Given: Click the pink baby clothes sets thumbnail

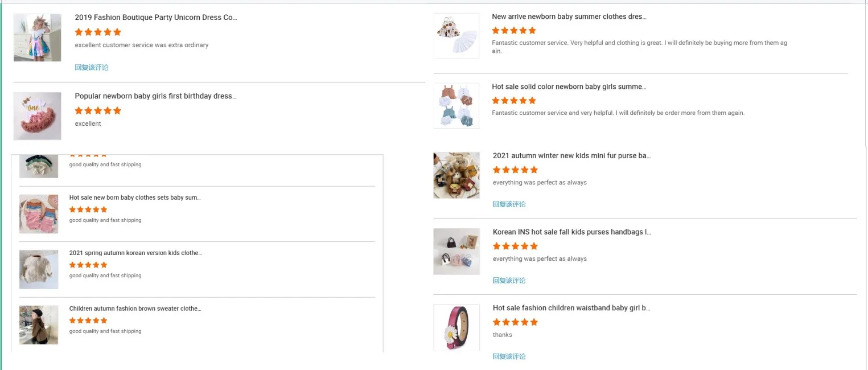Looking at the screenshot, I should 39,213.
